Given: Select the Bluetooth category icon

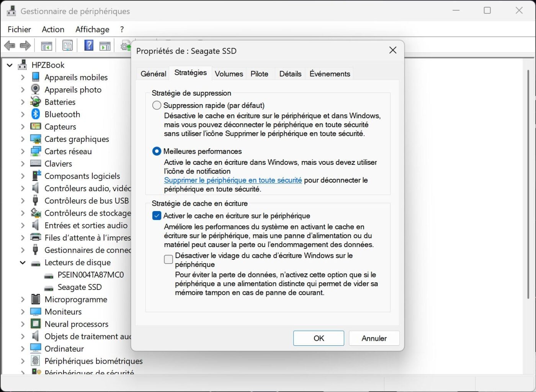Looking at the screenshot, I should pyautogui.click(x=36, y=114).
